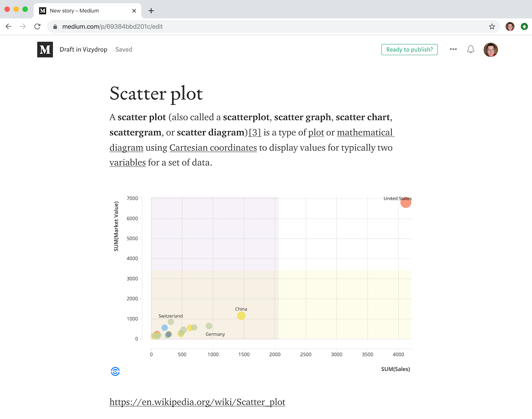Screen dimensions: 532x419
Task: Click the plot hyperlink
Action: pyautogui.click(x=316, y=132)
